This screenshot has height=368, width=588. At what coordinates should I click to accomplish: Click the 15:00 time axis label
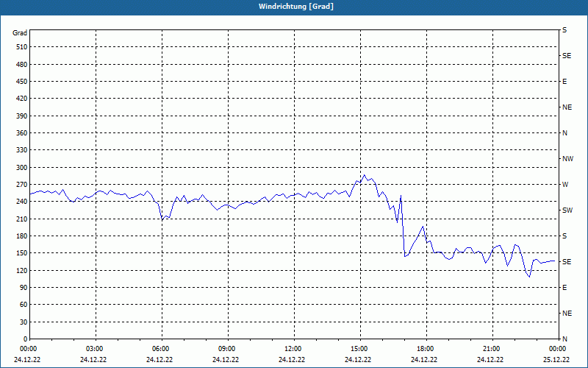[x=359, y=348]
